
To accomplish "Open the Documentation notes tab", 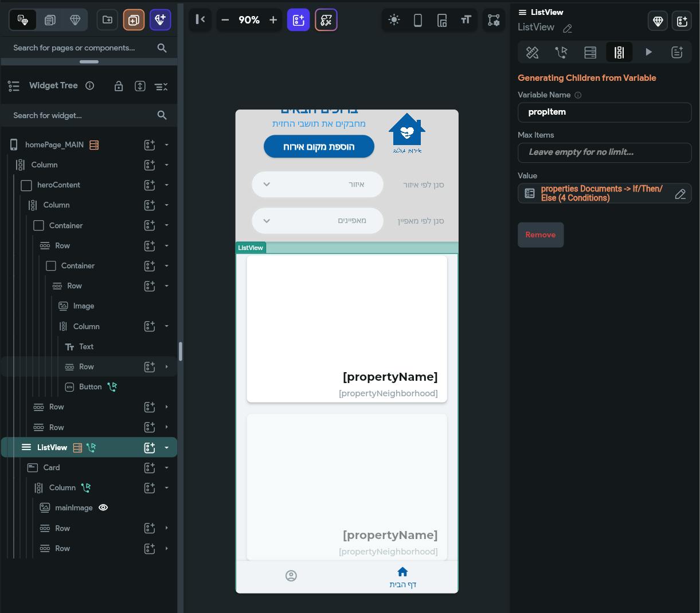I will (x=677, y=52).
